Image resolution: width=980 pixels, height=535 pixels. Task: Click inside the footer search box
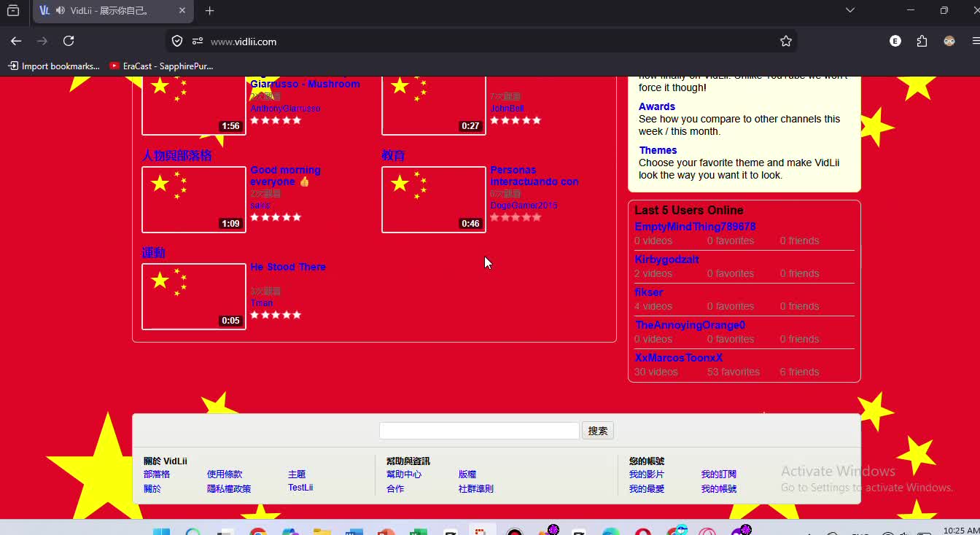pos(478,430)
